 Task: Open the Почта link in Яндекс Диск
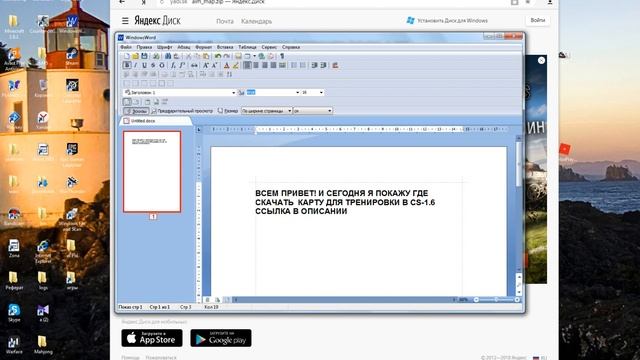[225, 21]
